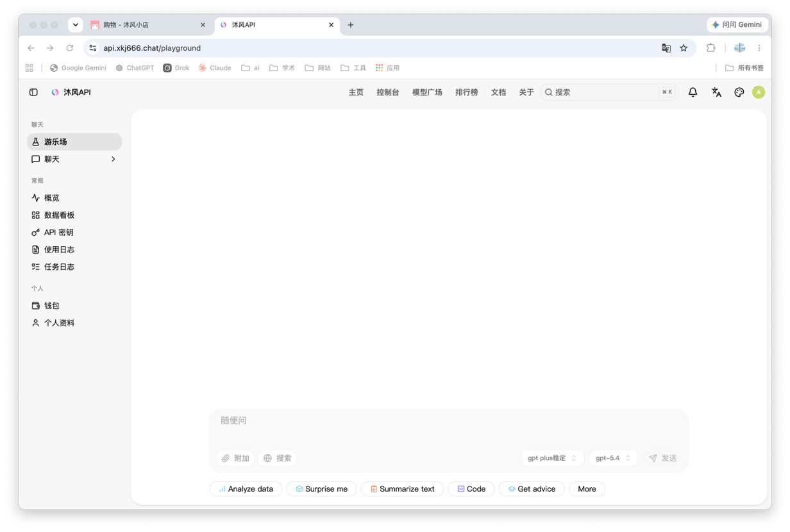
Task: Focus the 搜索 field in the header
Action: coord(609,92)
